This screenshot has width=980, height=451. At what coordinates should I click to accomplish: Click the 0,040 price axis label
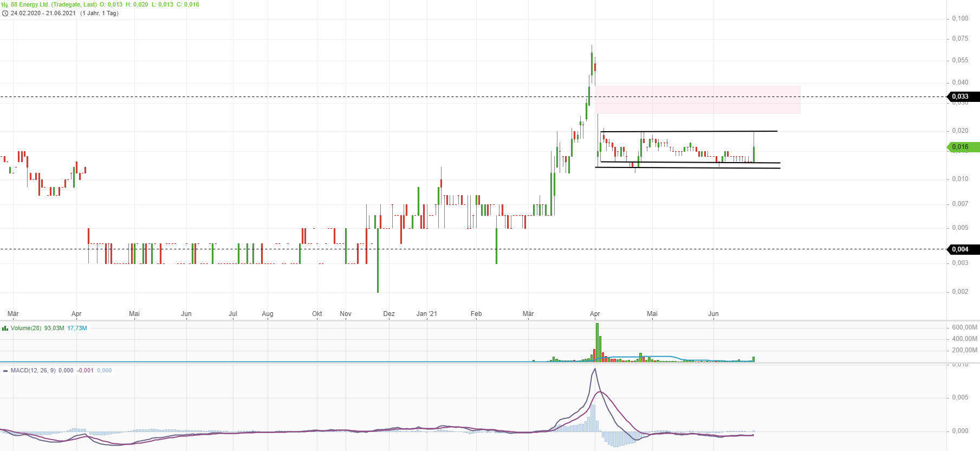coord(960,82)
